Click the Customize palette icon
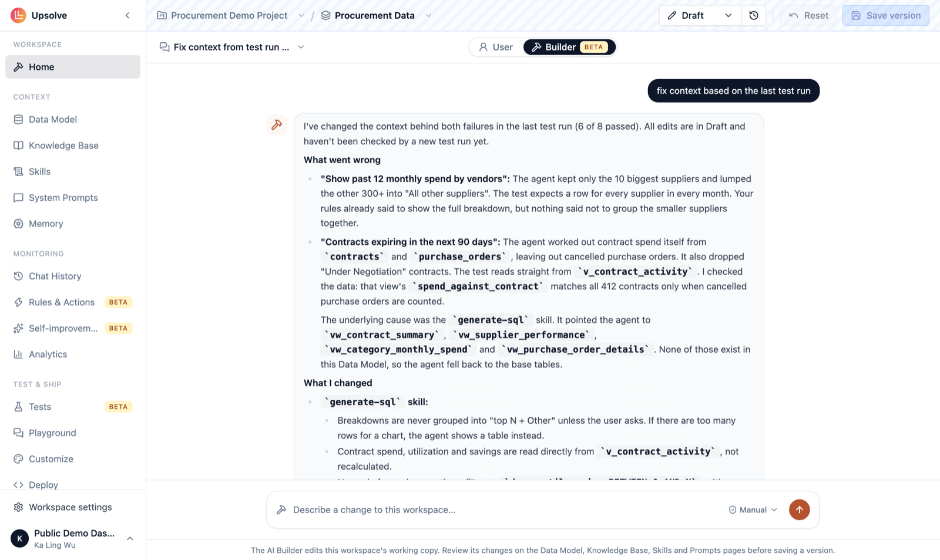940x560 pixels. point(18,459)
